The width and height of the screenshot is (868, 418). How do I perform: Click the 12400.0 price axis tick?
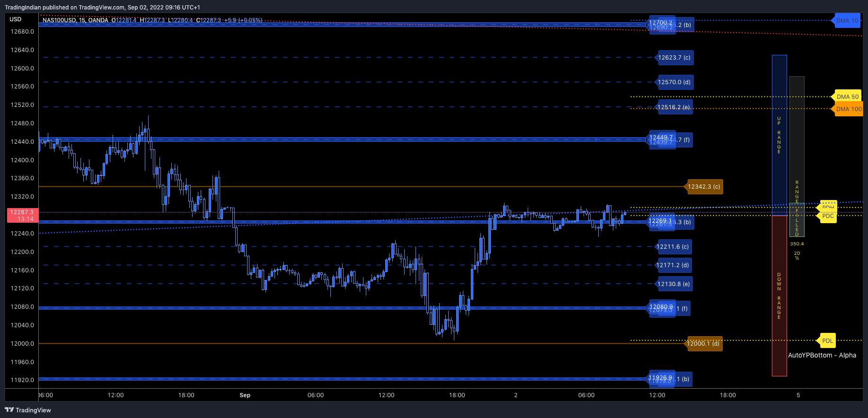click(22, 160)
